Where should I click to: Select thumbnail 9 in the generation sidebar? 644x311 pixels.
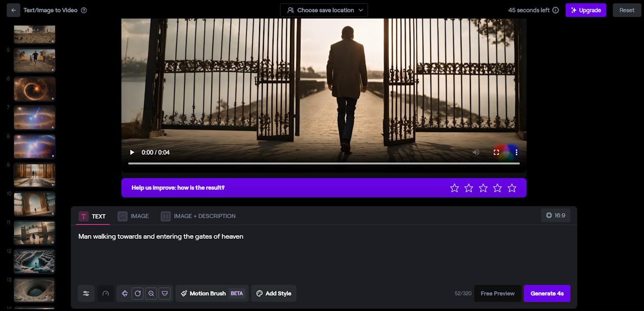pyautogui.click(x=34, y=175)
